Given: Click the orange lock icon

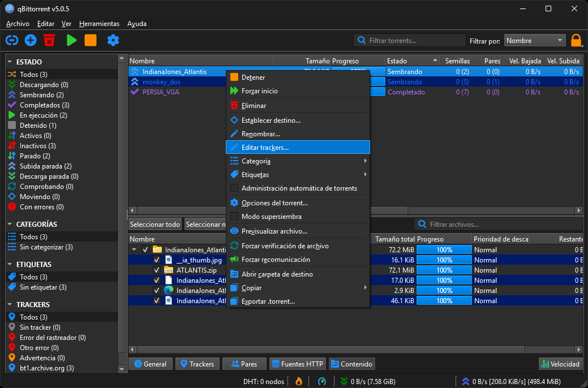Looking at the screenshot, I should (x=576, y=40).
